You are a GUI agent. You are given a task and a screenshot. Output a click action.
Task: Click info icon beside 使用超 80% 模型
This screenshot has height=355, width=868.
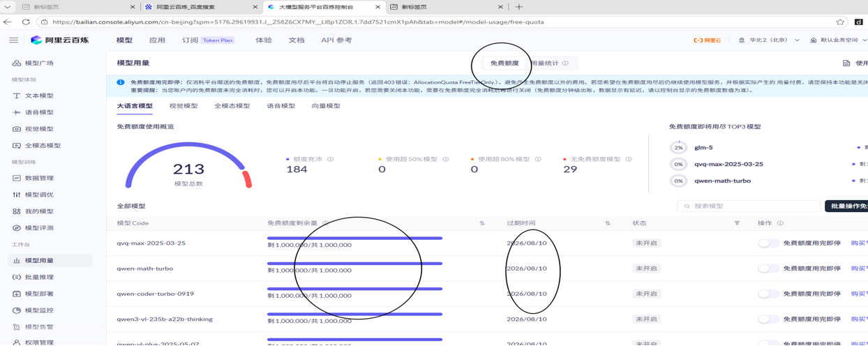pyautogui.click(x=538, y=159)
